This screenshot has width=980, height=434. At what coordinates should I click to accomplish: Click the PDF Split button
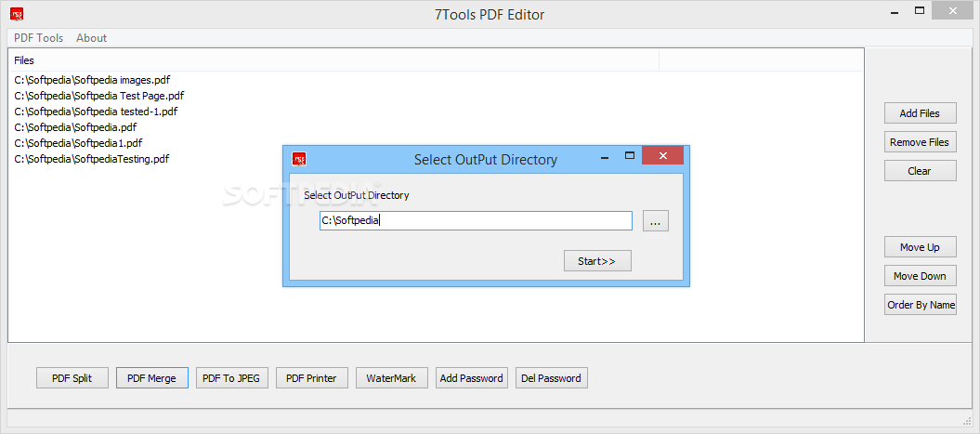(72, 377)
